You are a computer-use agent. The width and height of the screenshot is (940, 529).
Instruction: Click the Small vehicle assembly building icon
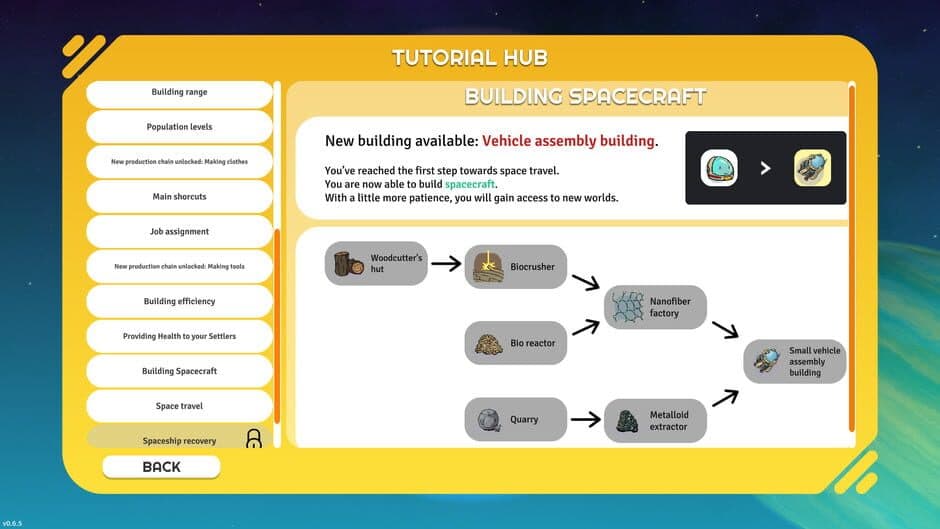(x=767, y=361)
